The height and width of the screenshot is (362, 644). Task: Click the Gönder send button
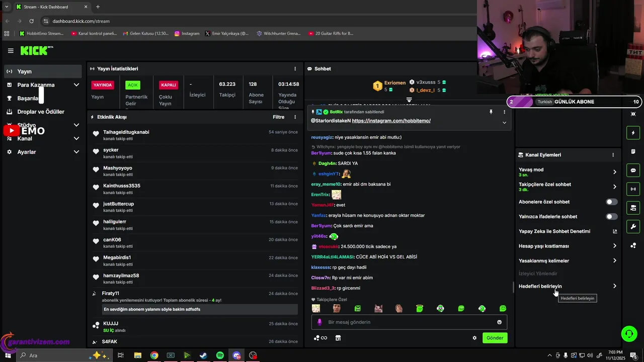495,338
